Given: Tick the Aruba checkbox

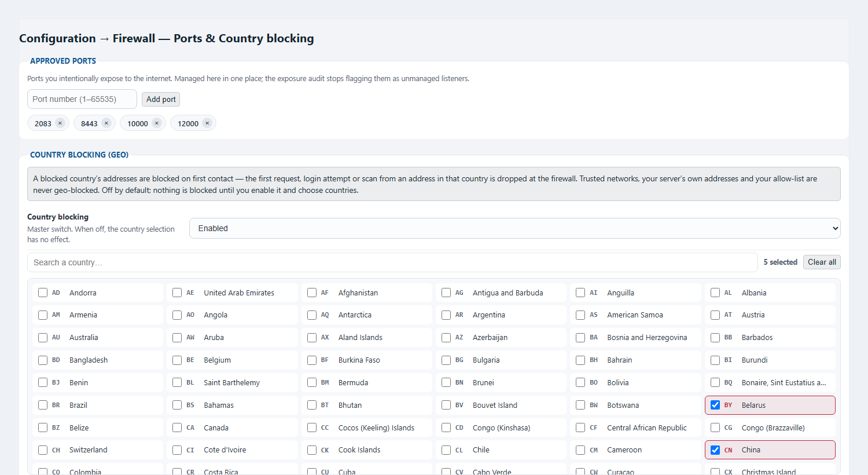Looking at the screenshot, I should pos(177,337).
